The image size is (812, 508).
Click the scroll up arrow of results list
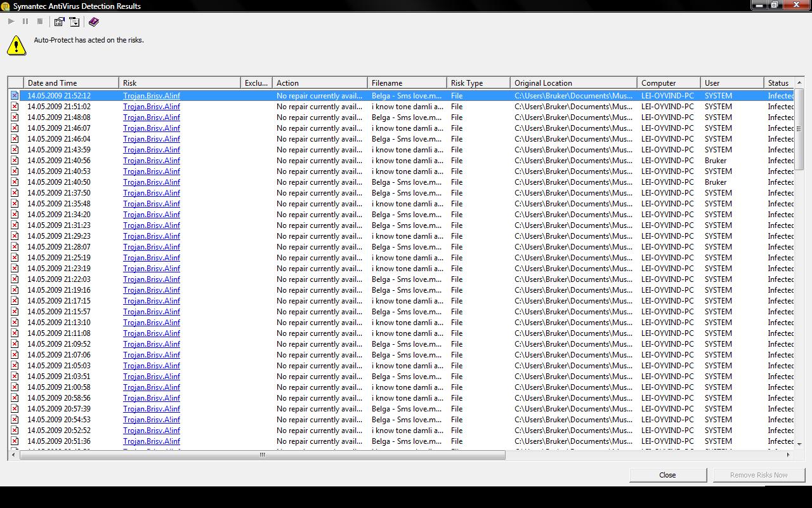[x=799, y=83]
